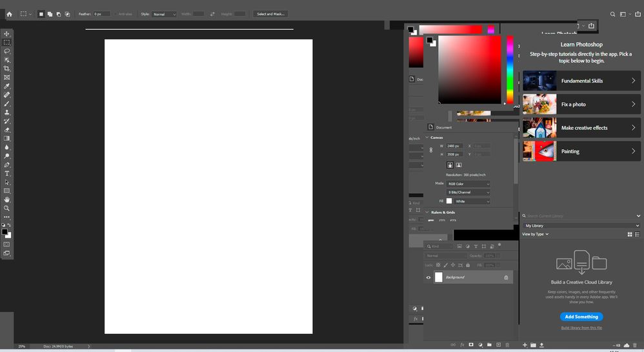Hide the Background layer with eye icon

[428, 278]
